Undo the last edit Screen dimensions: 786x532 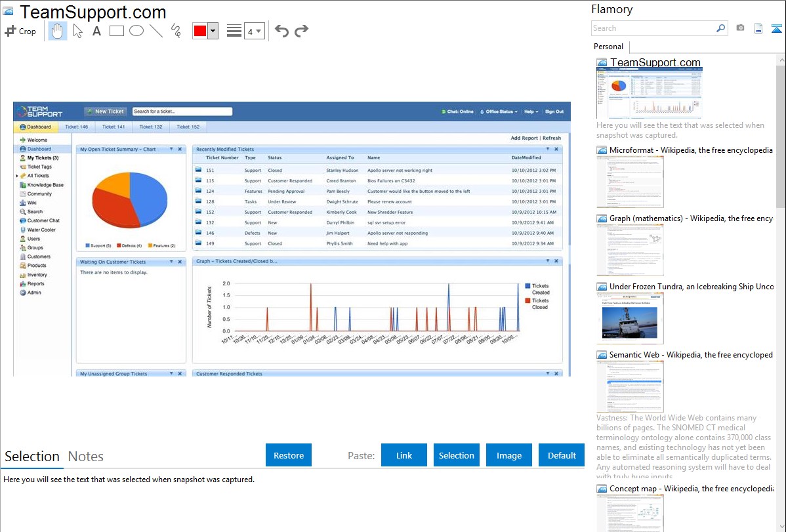click(281, 31)
